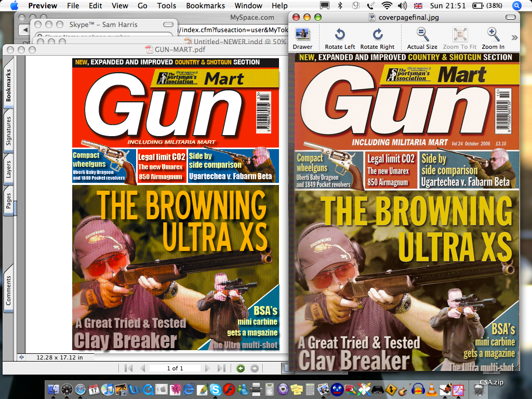This screenshot has height=399, width=532.
Task: Open GarageBand from the Dock
Action: click(x=404, y=390)
